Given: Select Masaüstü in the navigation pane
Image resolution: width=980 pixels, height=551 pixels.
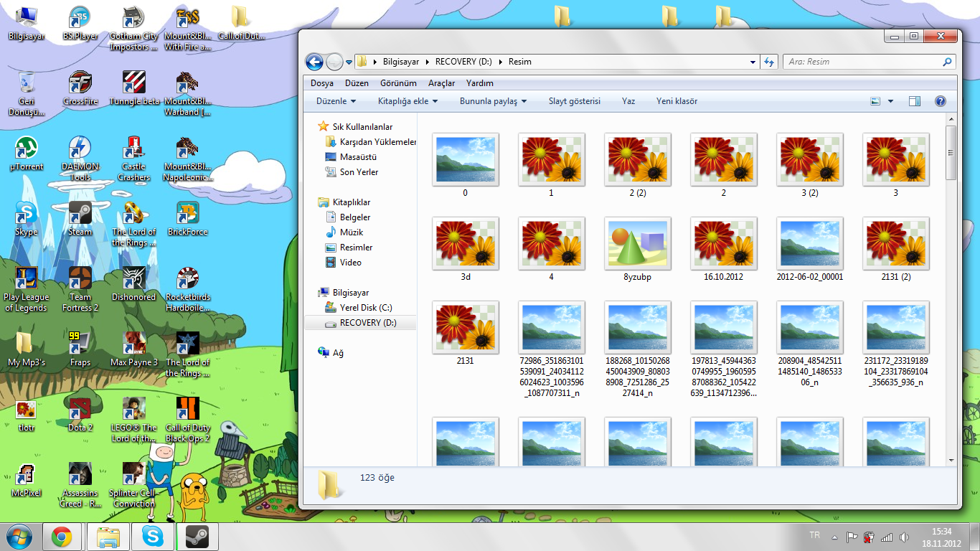Looking at the screenshot, I should click(351, 157).
